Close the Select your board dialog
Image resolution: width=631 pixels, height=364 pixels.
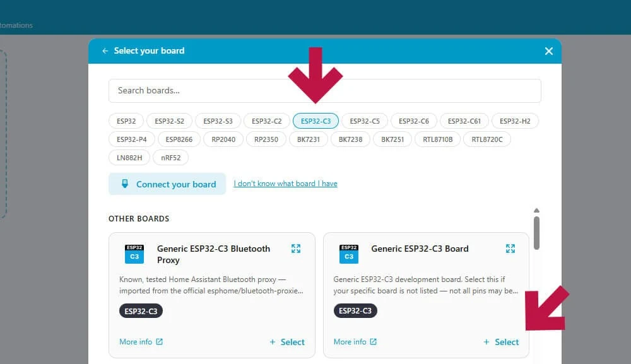pyautogui.click(x=548, y=51)
